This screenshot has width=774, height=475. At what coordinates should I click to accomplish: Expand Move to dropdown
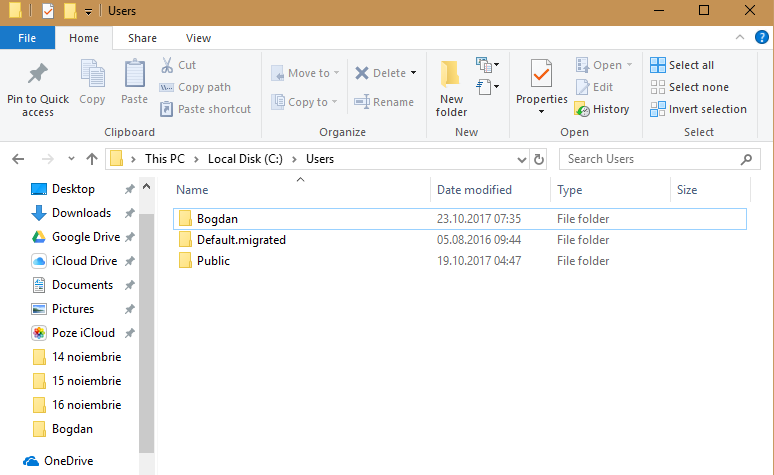point(337,73)
